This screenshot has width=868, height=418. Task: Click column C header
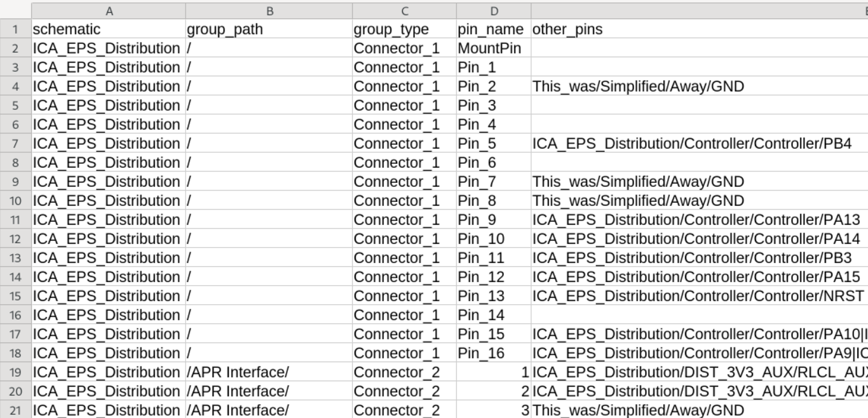tap(404, 11)
